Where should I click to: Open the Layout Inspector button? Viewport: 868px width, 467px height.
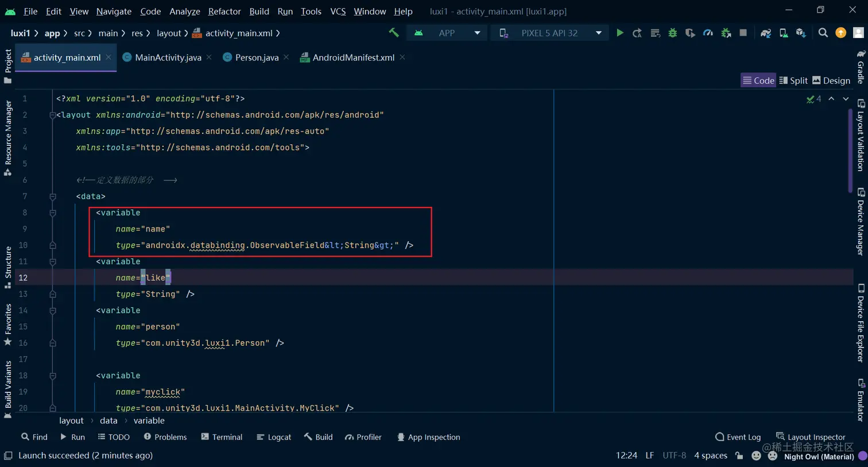811,437
